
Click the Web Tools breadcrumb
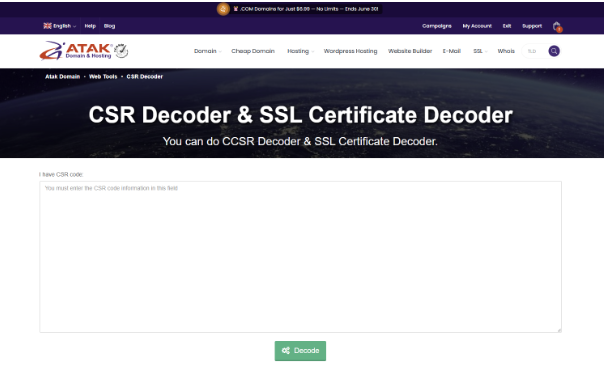click(103, 77)
